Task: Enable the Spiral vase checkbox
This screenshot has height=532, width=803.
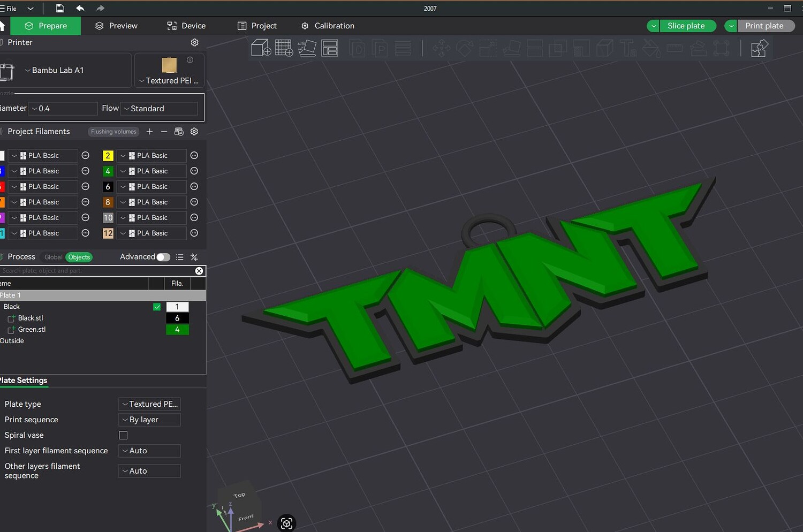Action: pos(123,435)
